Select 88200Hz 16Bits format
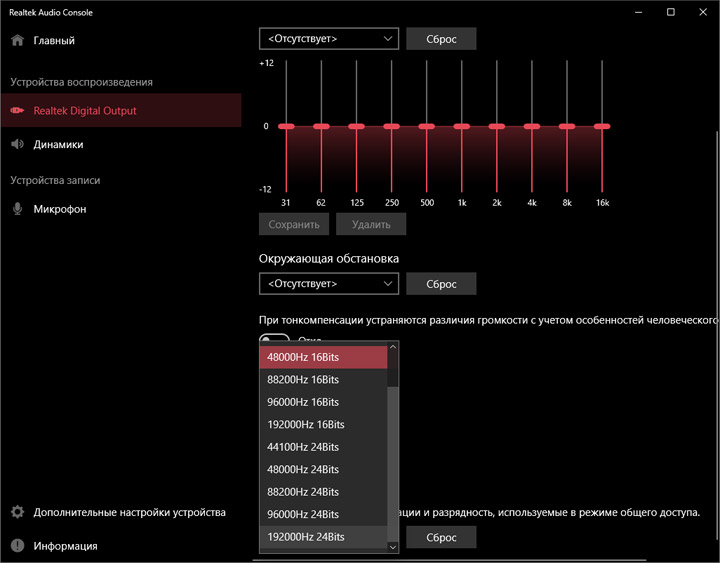720x563 pixels. tap(324, 379)
